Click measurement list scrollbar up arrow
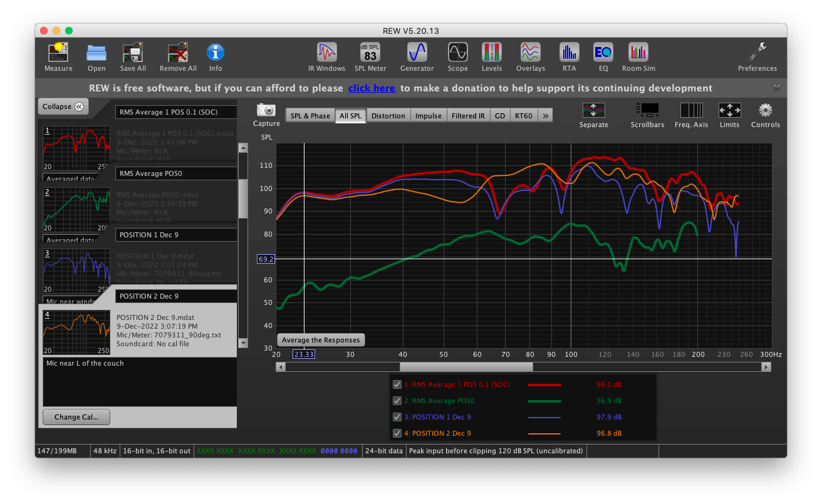This screenshot has height=504, width=822. [x=243, y=148]
